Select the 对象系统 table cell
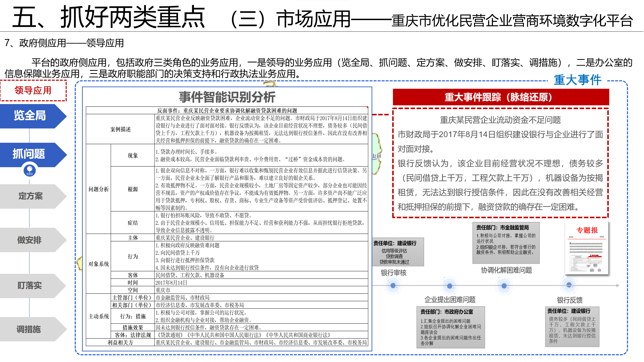 99,264
